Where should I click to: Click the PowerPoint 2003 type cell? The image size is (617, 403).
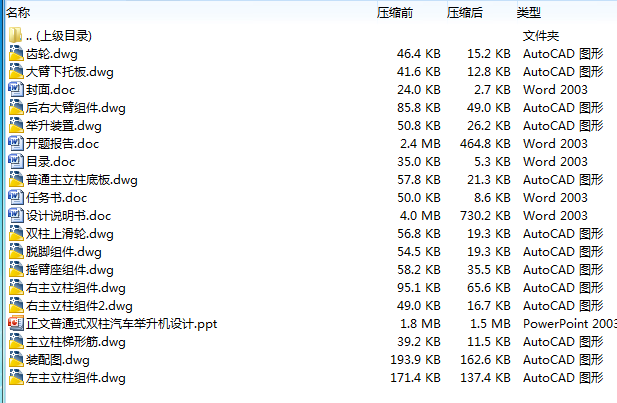[570, 324]
